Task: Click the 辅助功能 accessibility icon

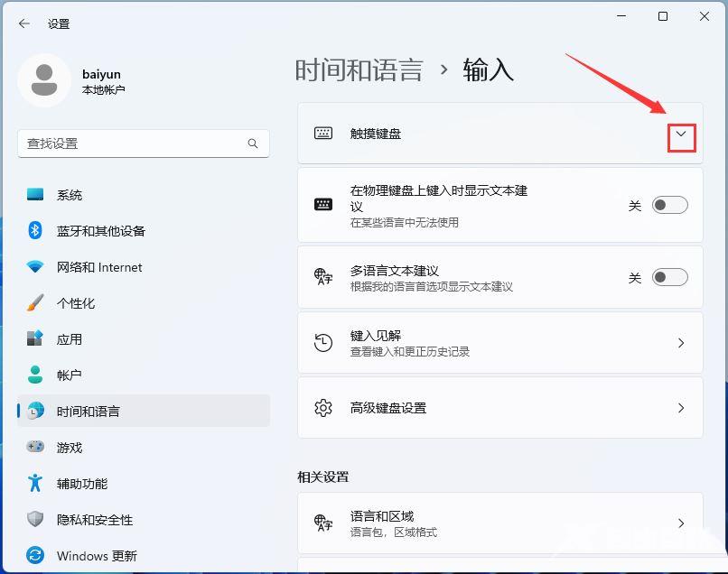Action: (34, 484)
